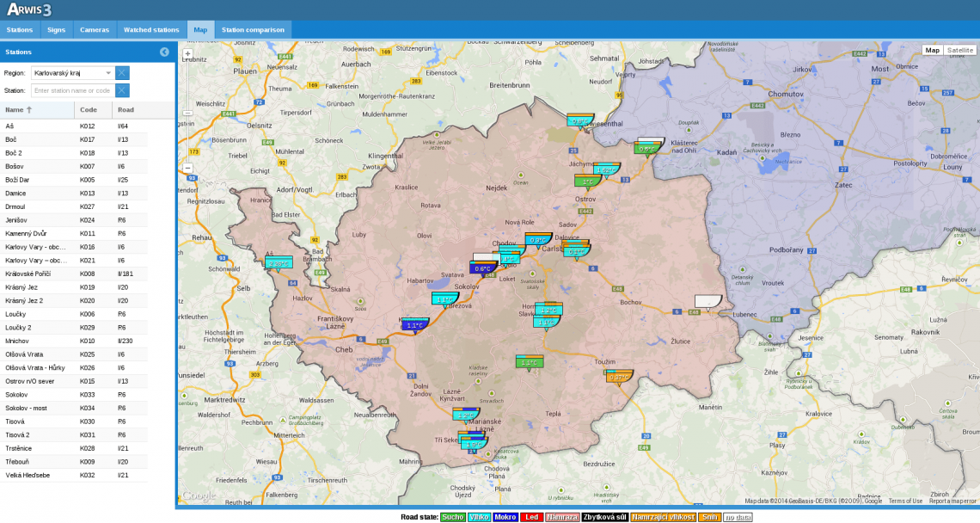This screenshot has width=980, height=523.
Task: Select the Boč 2 station row
Action: click(x=74, y=153)
